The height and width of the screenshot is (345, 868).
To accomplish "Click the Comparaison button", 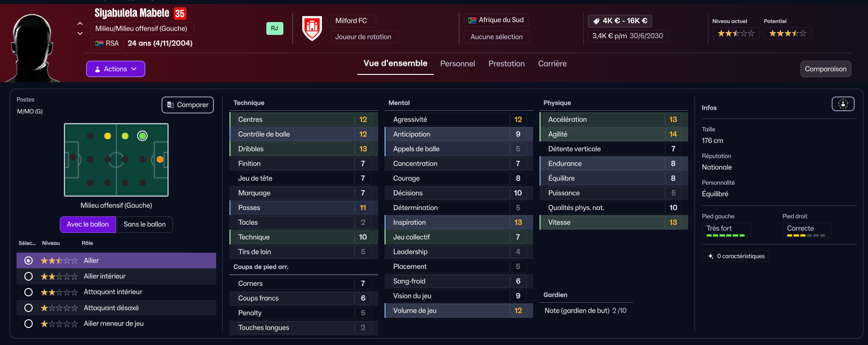I will click(826, 69).
